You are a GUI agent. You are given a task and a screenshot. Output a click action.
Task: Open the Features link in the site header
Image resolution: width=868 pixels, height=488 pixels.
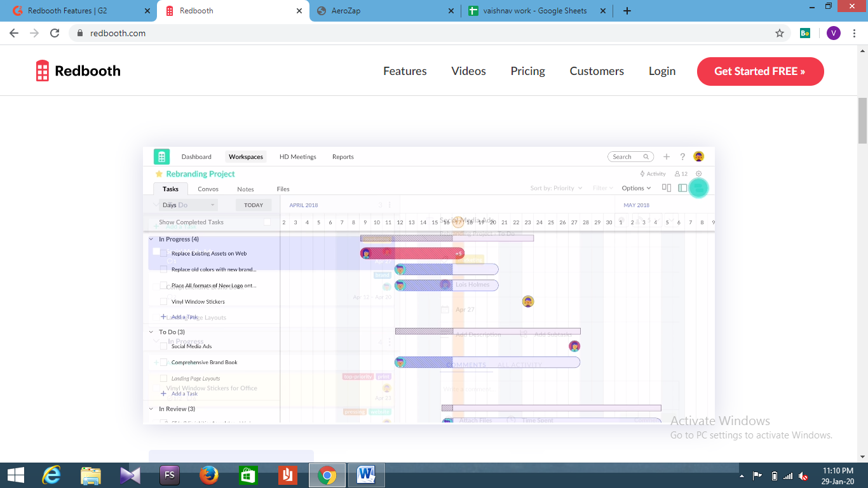[405, 71]
